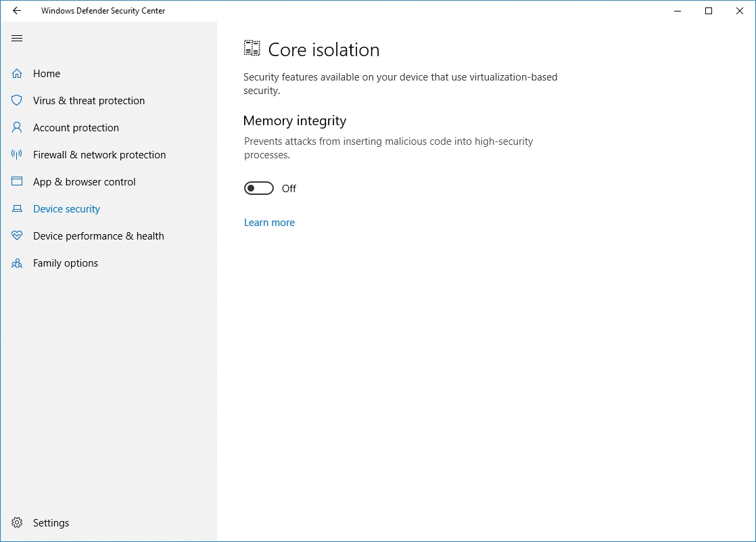Select the Family options menu item
Image resolution: width=756 pixels, height=542 pixels.
(66, 263)
